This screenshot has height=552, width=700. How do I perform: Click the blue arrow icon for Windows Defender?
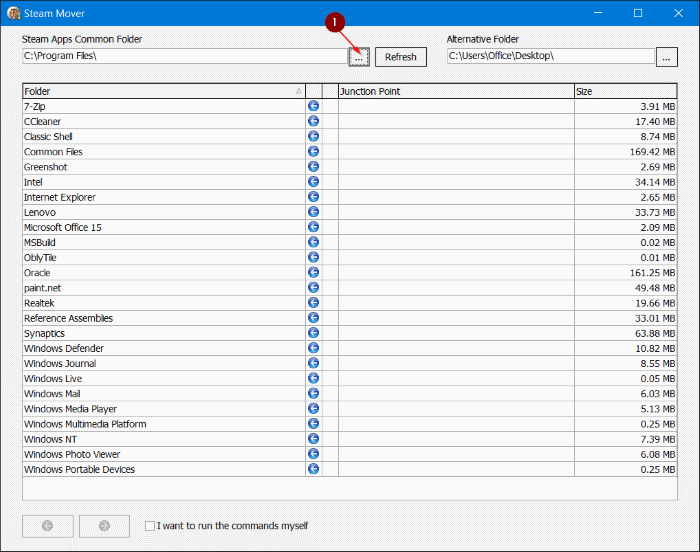(x=313, y=348)
